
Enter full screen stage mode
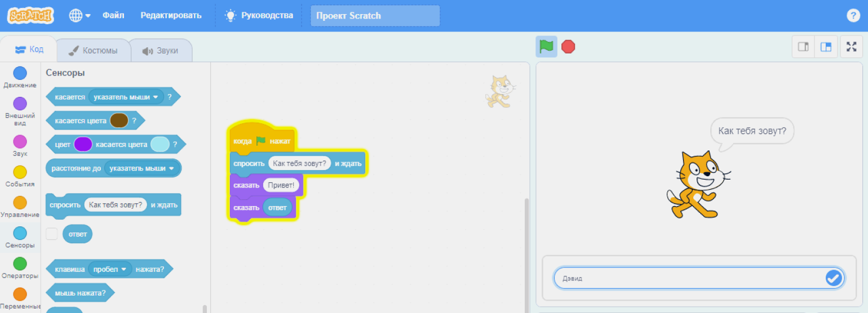point(851,47)
